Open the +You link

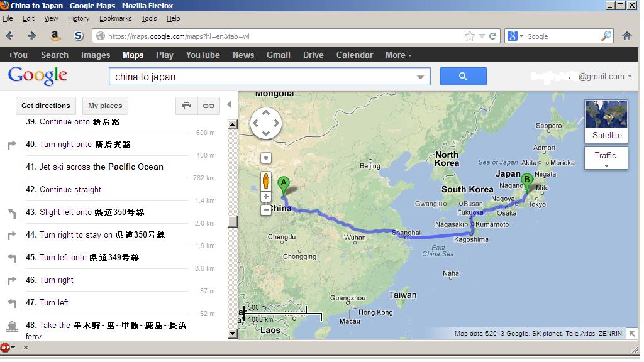tap(18, 55)
